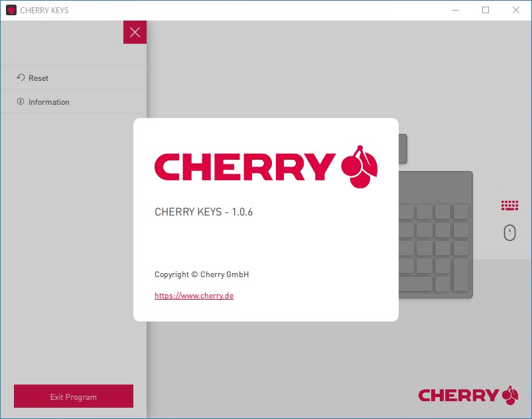Minimize the CHERRY KEYS window
Image resolution: width=532 pixels, height=419 pixels.
(456, 10)
